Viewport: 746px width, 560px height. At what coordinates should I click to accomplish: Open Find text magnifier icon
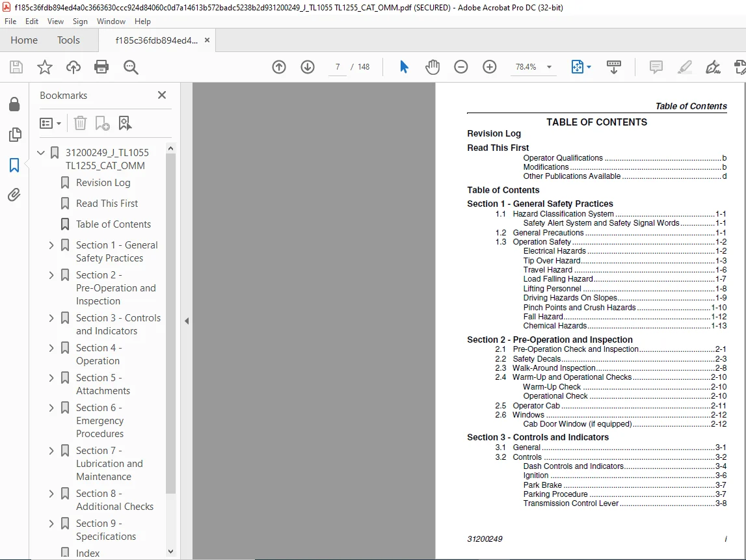pos(131,67)
